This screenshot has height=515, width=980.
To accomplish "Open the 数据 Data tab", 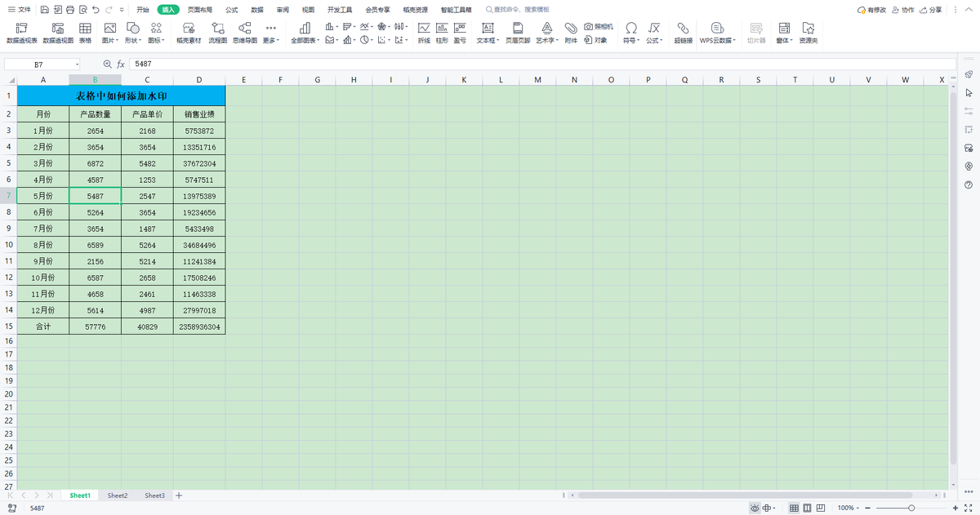I will (x=257, y=10).
